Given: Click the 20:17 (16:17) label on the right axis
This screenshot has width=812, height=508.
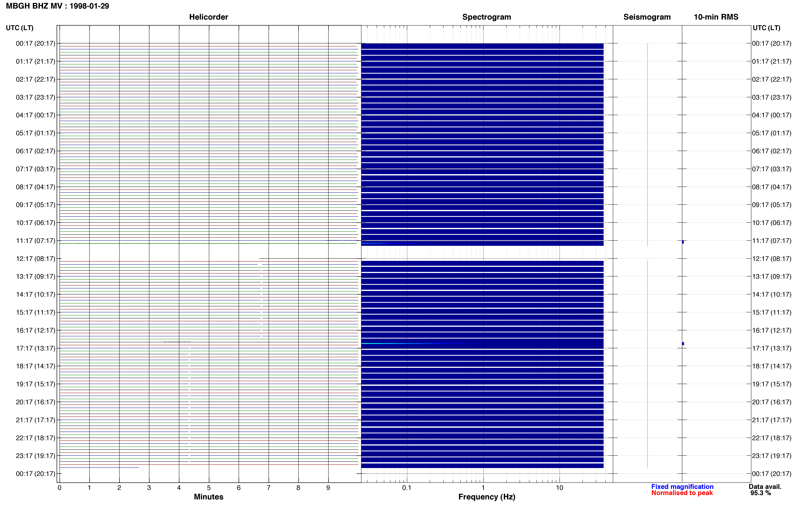Looking at the screenshot, I should pos(772,402).
